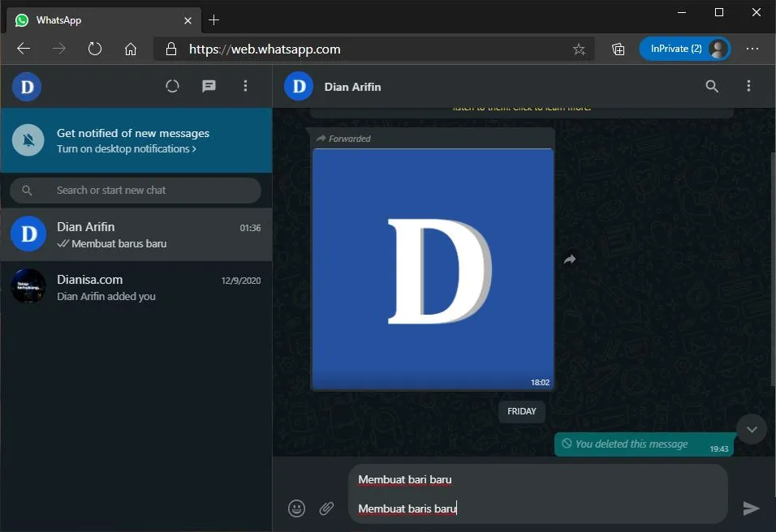Open the Status updates view
This screenshot has width=776, height=532.
click(x=172, y=86)
